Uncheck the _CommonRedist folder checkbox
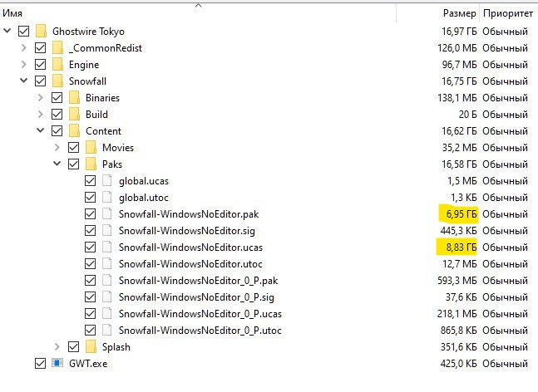This screenshot has width=538, height=392. (x=41, y=47)
